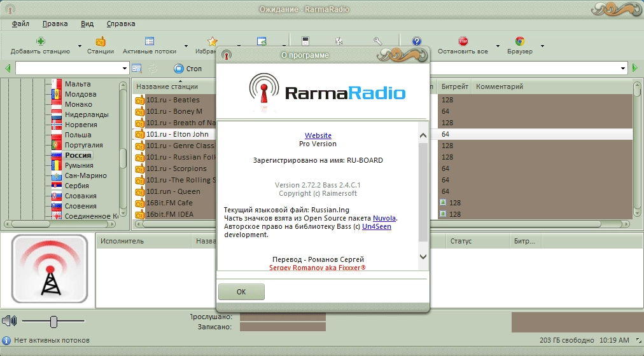Image resolution: width=644 pixels, height=356 pixels.
Task: Open the Вид menu
Action: [87, 24]
